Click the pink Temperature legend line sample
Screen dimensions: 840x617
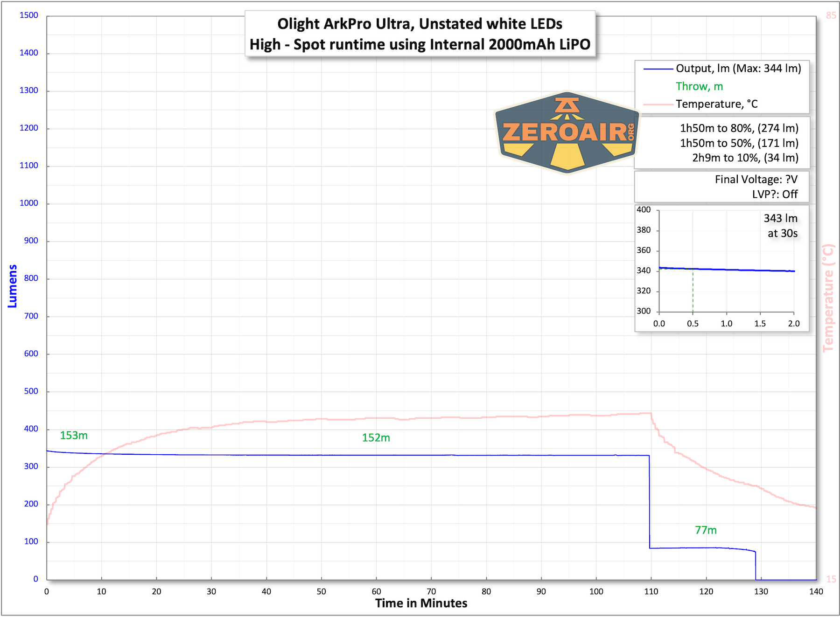coord(658,104)
